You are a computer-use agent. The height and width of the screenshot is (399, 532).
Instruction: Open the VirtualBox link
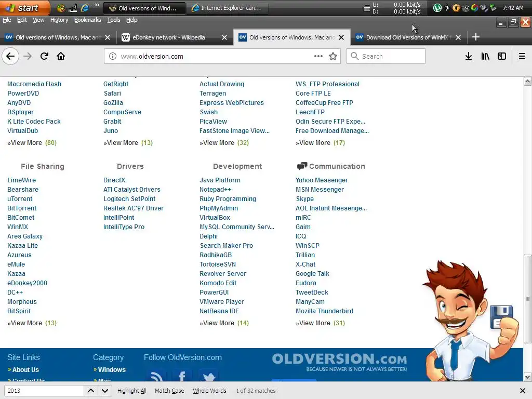click(x=215, y=218)
